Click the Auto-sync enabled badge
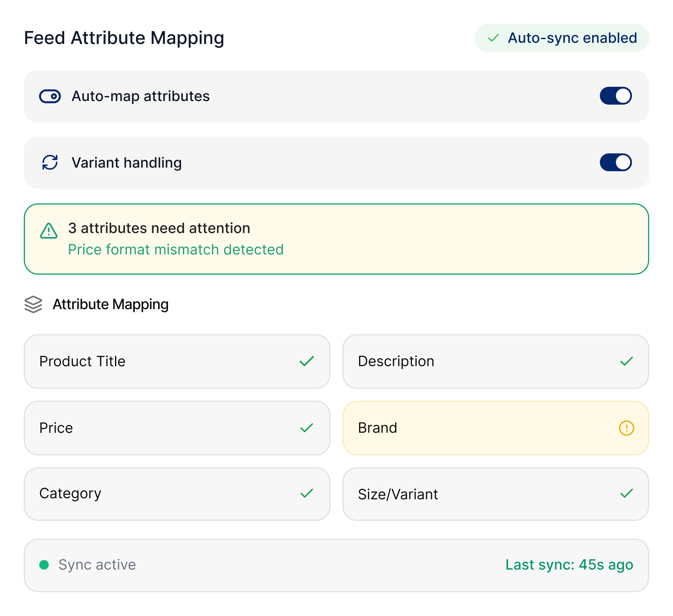 click(562, 38)
